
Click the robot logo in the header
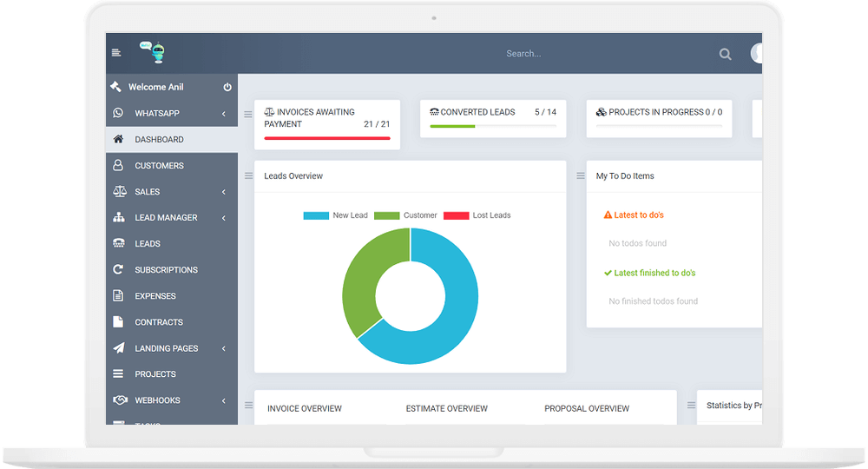[x=153, y=52]
